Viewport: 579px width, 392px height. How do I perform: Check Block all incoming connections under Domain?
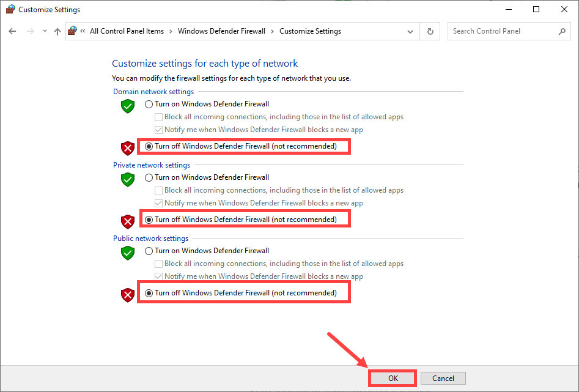coord(158,117)
